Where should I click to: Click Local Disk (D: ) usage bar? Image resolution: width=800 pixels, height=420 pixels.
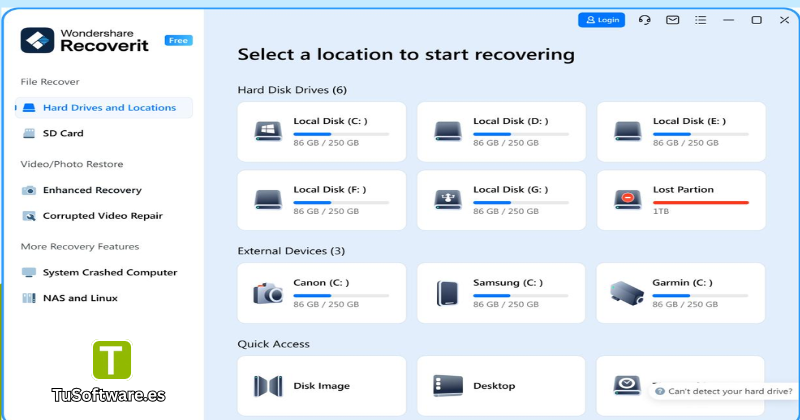coord(521,134)
